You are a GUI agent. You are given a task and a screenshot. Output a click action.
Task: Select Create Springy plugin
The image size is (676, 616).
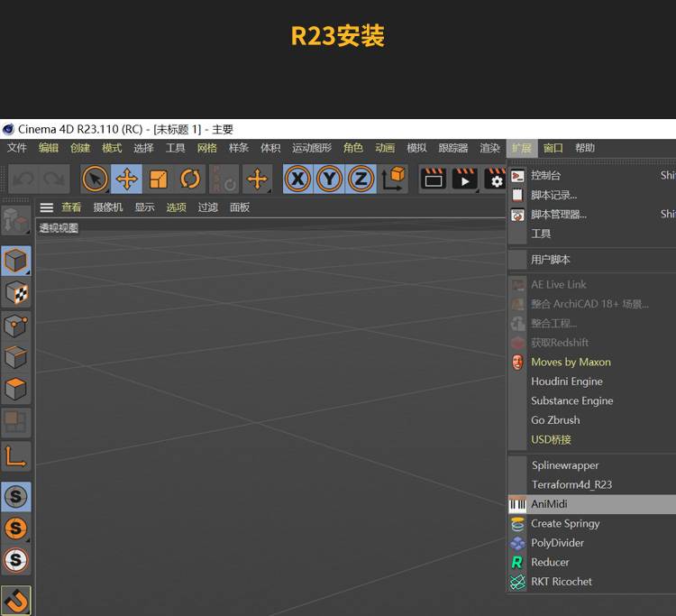[592, 524]
